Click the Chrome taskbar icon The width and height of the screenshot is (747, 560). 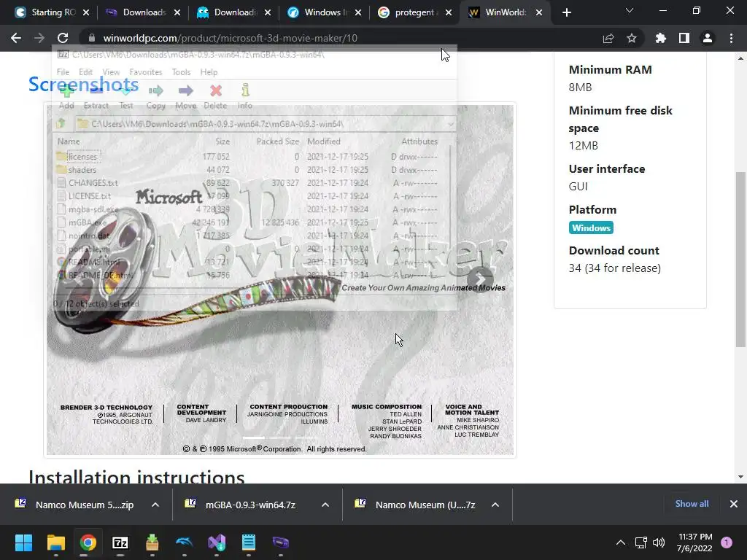88,542
